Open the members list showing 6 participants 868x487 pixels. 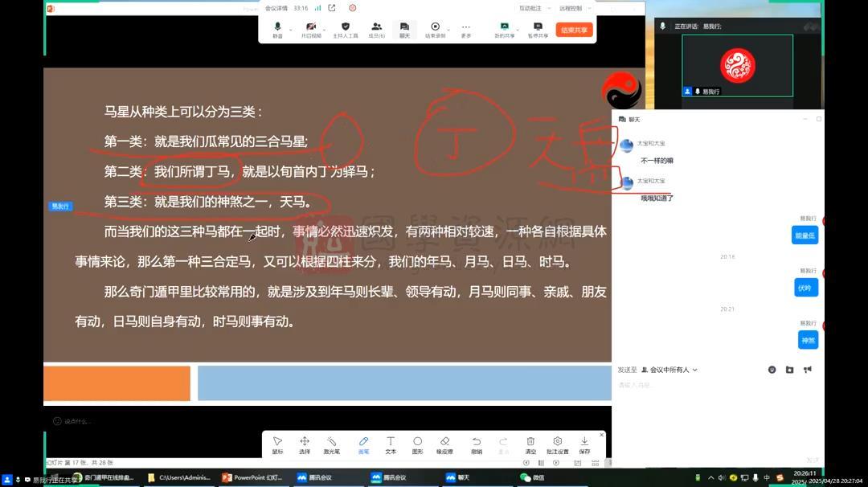coord(375,29)
